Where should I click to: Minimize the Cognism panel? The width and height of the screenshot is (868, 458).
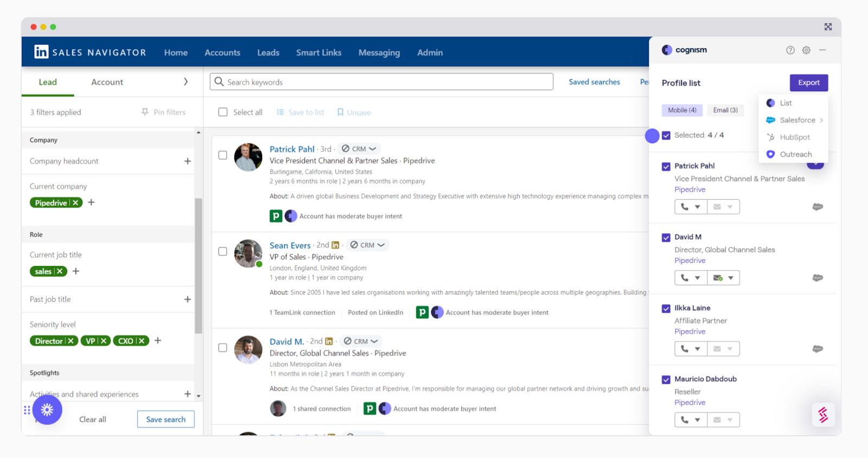coord(822,50)
